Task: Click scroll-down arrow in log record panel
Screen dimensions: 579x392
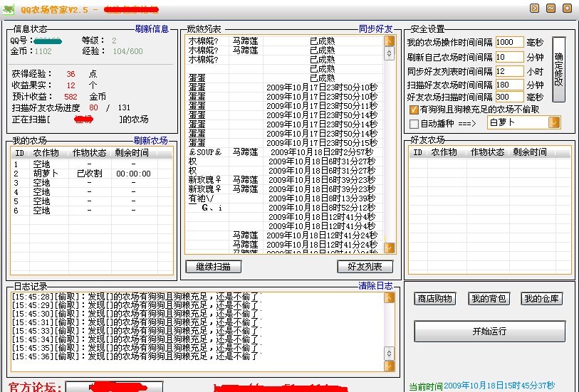Action: click(389, 366)
